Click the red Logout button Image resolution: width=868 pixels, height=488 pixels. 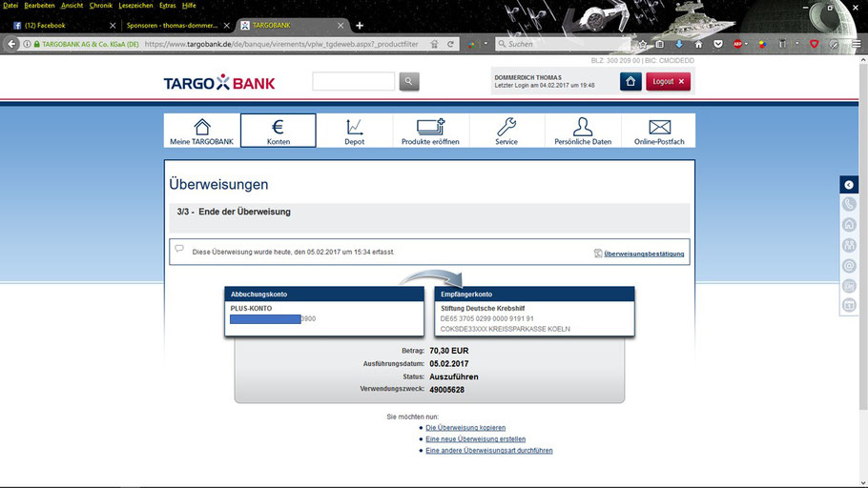point(668,81)
